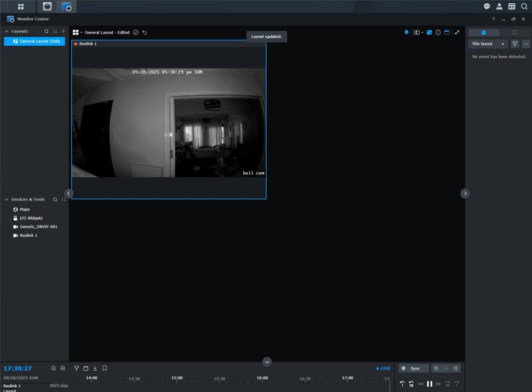Open the user account menu
This screenshot has width=532, height=392.
point(499,6)
